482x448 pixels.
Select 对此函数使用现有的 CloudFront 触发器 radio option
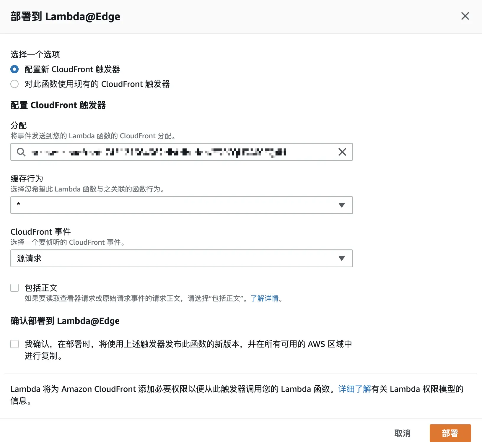(14, 84)
